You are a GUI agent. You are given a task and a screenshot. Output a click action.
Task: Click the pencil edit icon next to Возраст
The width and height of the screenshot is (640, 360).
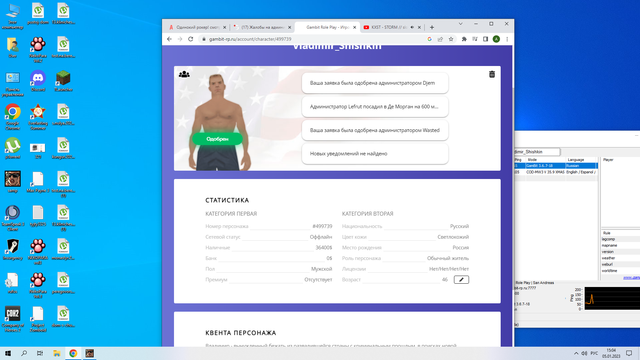pos(461,280)
